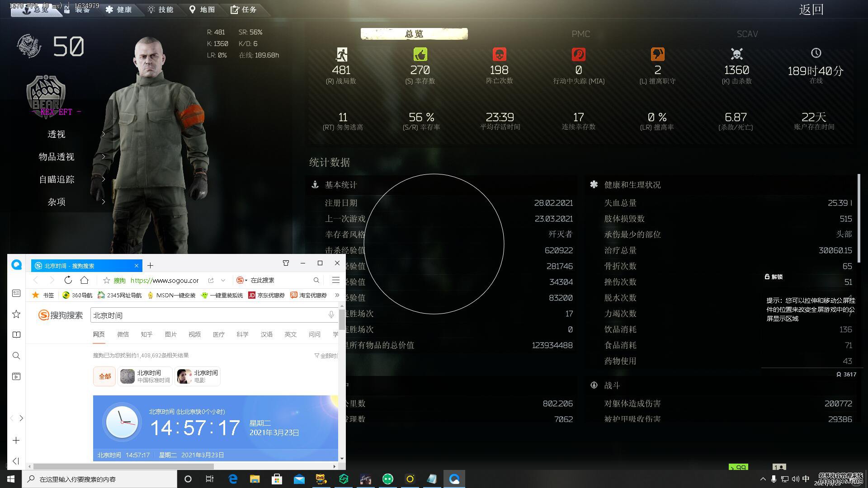Expand more bookmarks chevron
868x488 pixels.
pos(337,295)
